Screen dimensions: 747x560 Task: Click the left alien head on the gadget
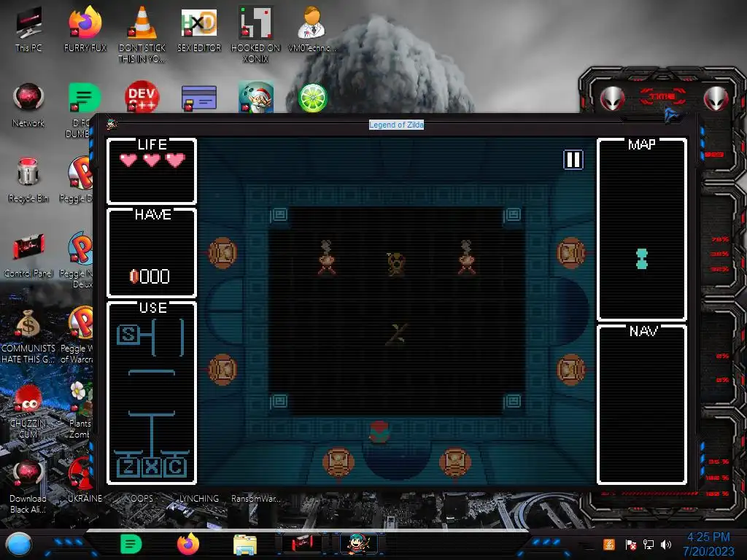pyautogui.click(x=612, y=98)
